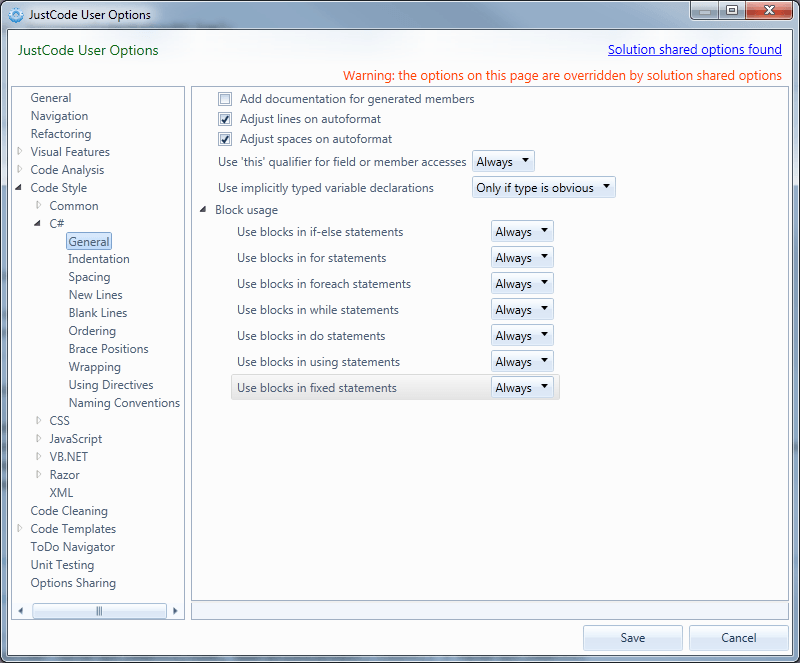Expand the Visual Features tree node

[20, 151]
